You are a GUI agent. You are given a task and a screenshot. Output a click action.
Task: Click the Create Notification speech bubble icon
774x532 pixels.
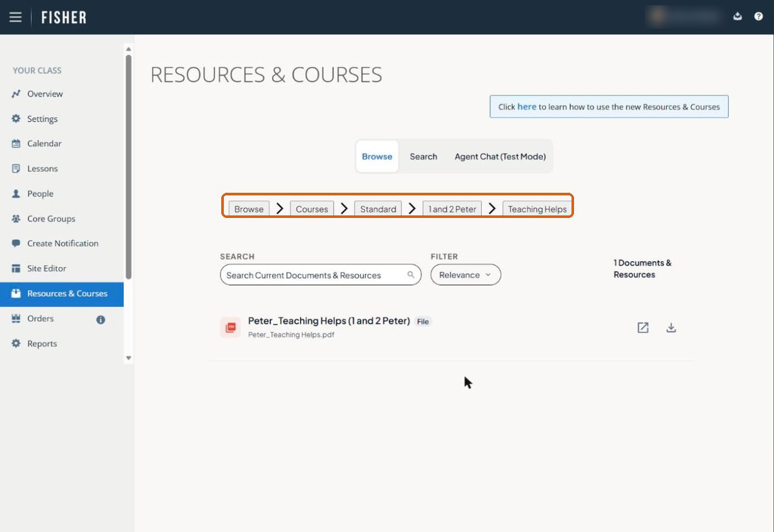(16, 244)
